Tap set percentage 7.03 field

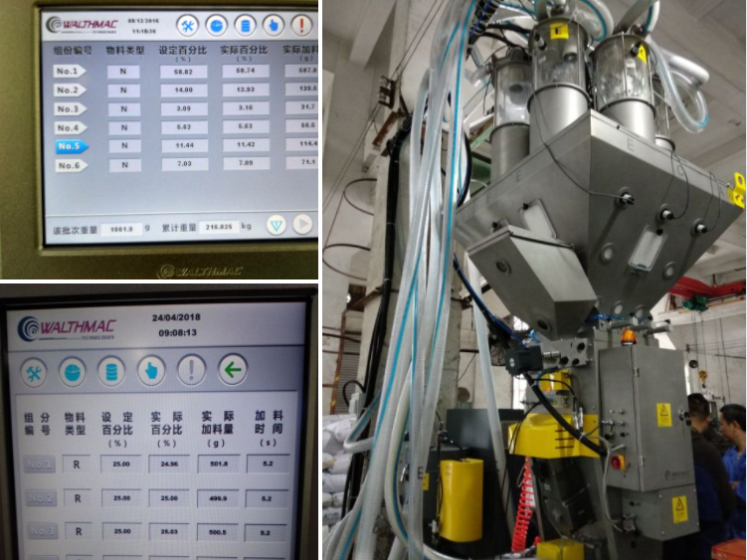pyautogui.click(x=185, y=164)
